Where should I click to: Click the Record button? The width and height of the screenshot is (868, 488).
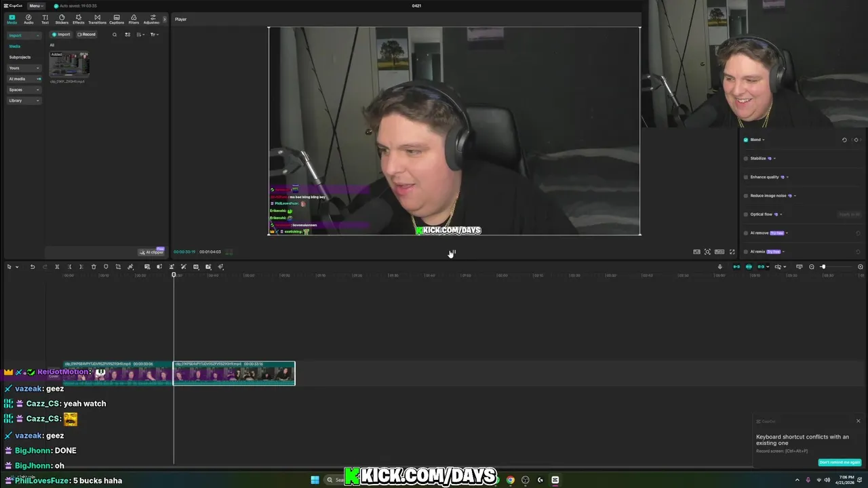coord(86,35)
